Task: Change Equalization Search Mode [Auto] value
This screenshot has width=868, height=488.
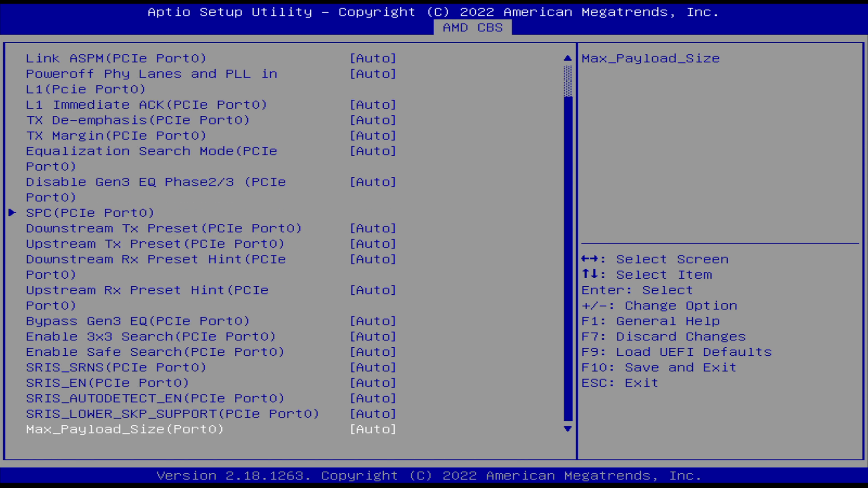Action: [373, 151]
